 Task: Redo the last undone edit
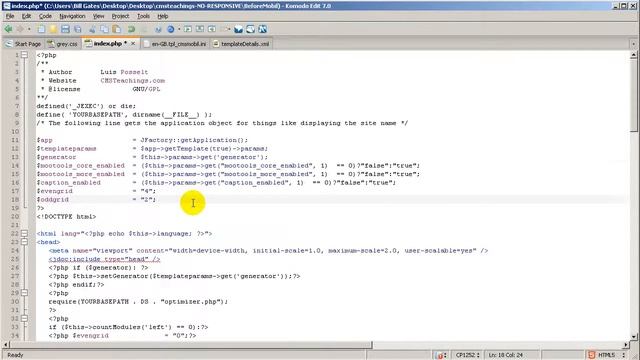click(144, 29)
